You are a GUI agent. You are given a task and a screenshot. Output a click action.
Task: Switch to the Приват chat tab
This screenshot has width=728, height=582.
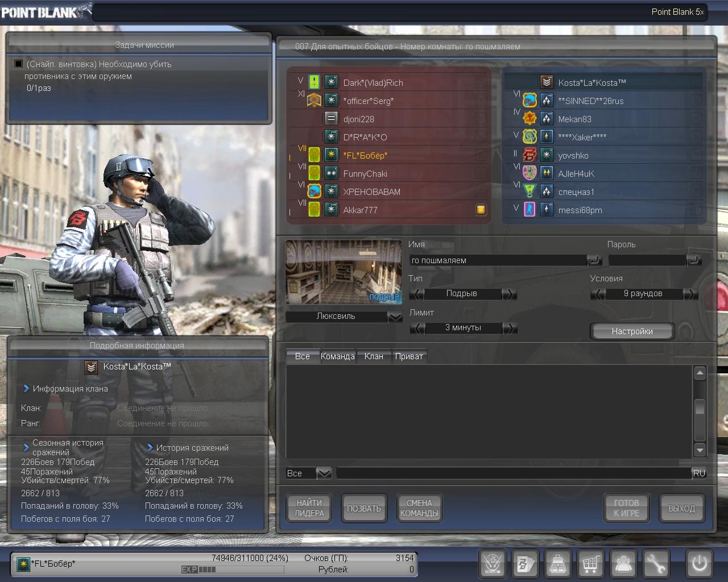pos(408,356)
